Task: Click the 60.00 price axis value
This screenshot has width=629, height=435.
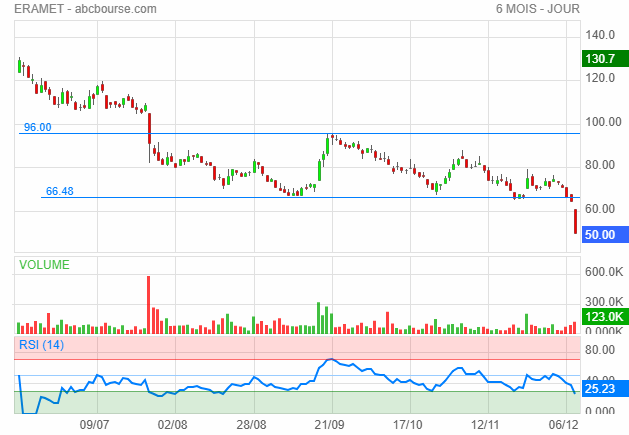Action: [x=600, y=209]
